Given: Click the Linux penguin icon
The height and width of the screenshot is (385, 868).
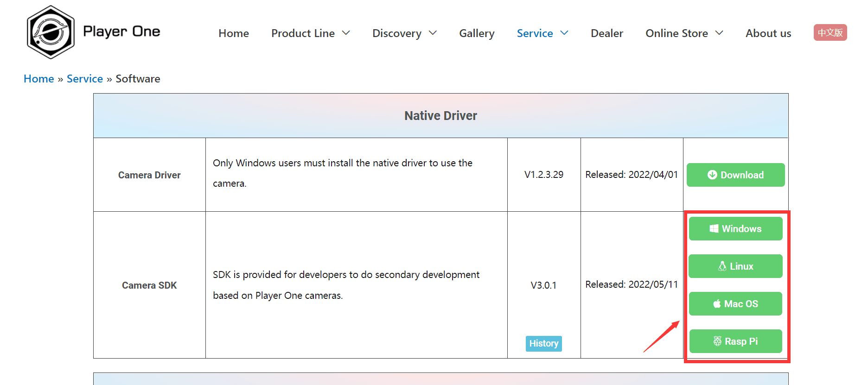Looking at the screenshot, I should click(x=722, y=266).
